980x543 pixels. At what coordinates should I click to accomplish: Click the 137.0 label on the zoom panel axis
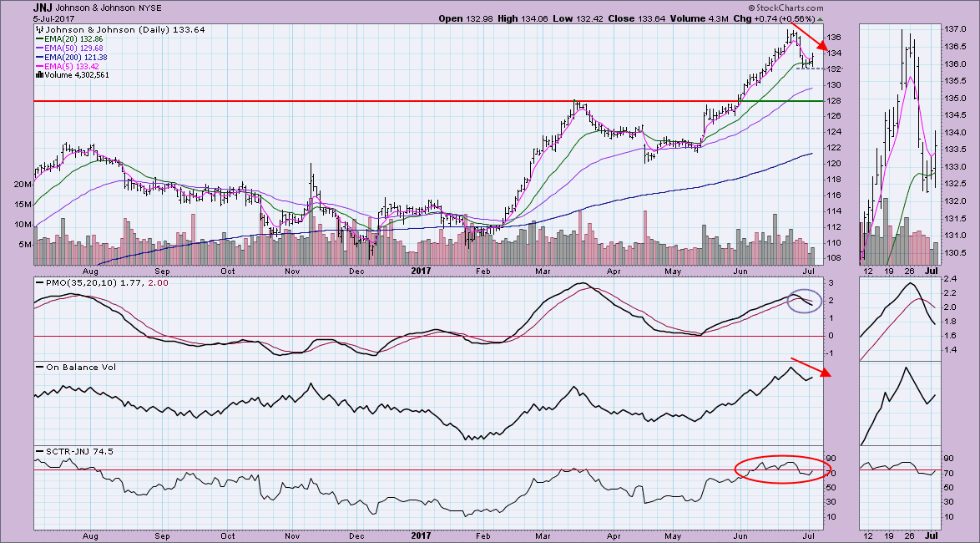(x=954, y=29)
